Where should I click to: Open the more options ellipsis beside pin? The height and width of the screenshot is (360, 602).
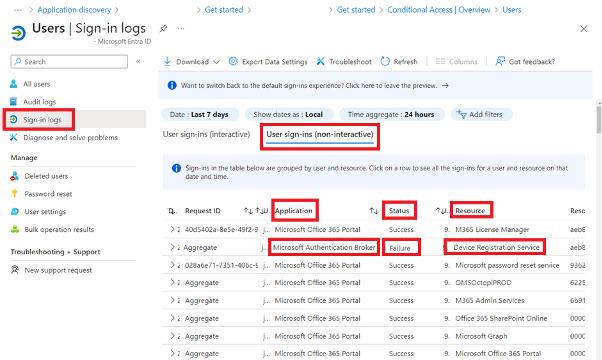click(181, 28)
